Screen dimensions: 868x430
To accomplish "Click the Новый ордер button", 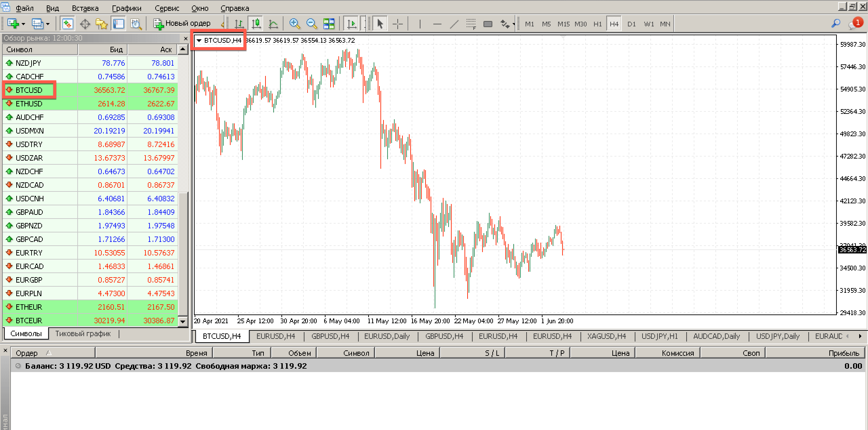I will (x=182, y=23).
